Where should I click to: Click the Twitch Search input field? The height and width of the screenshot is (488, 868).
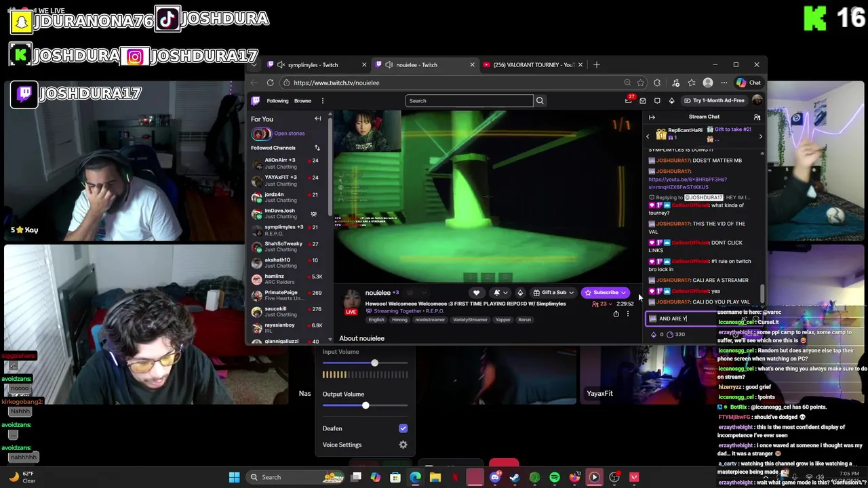[x=469, y=100]
